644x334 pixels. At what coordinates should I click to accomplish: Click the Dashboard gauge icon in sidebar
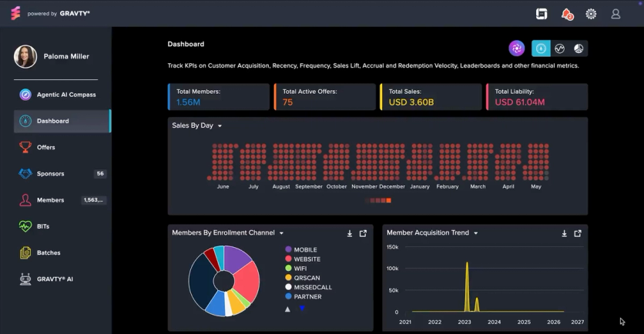(x=25, y=121)
